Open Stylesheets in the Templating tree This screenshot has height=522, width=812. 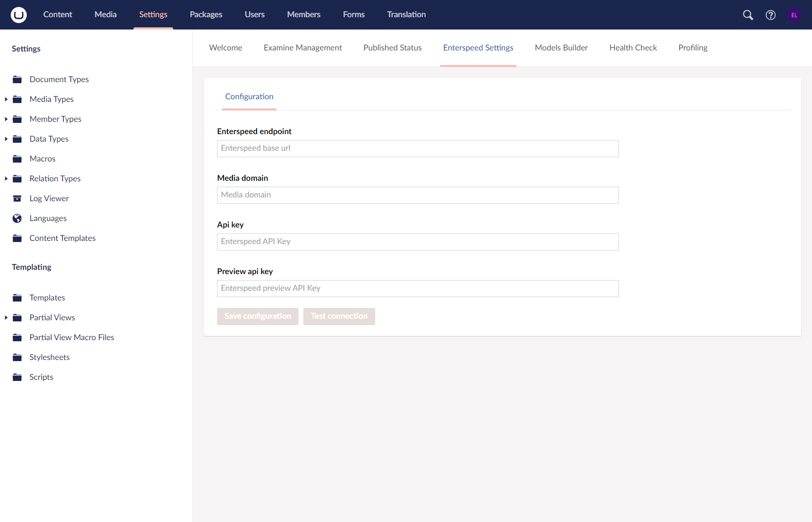(x=49, y=357)
